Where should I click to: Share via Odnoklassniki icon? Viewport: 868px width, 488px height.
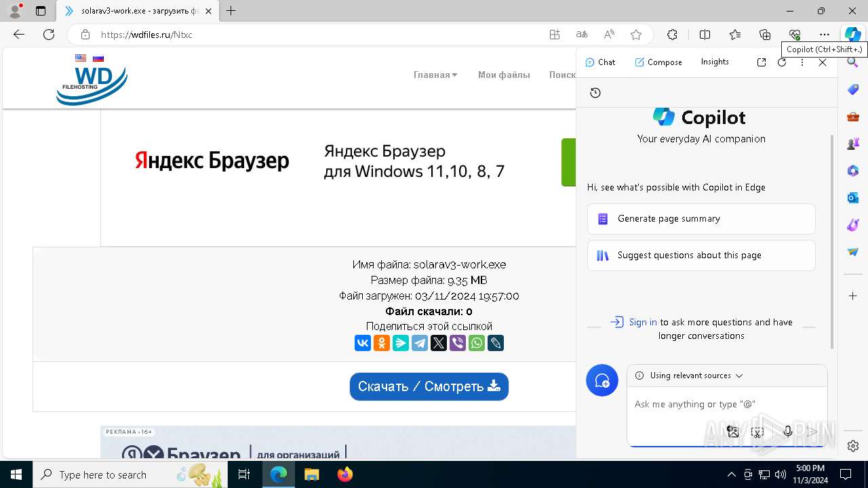tap(382, 343)
